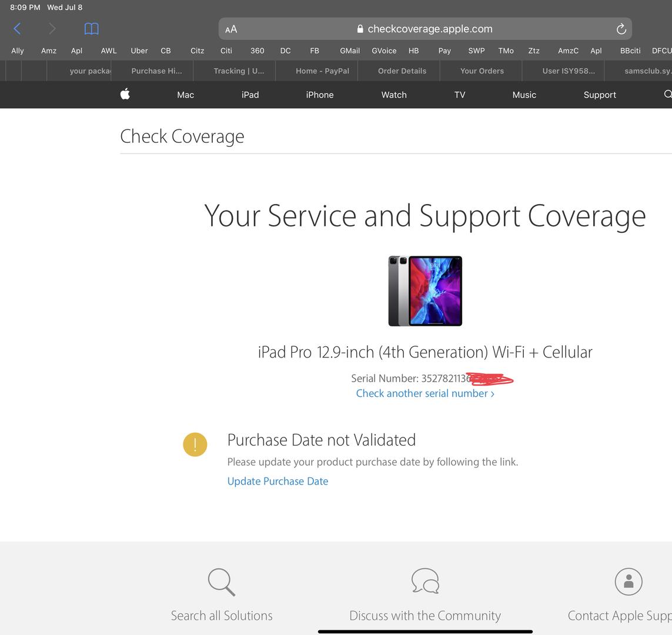Image resolution: width=672 pixels, height=635 pixels.
Task: Open the bookmarks book icon
Action: click(91, 29)
